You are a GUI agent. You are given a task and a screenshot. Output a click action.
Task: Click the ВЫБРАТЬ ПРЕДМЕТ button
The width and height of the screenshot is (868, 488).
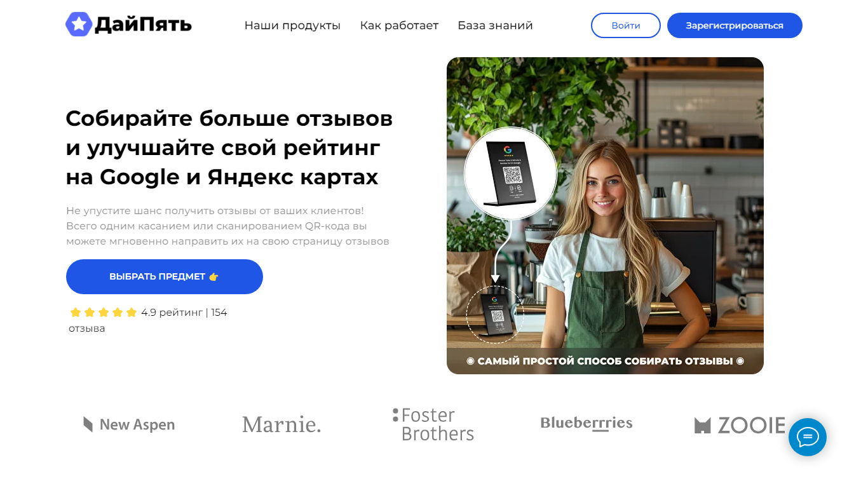pyautogui.click(x=165, y=276)
